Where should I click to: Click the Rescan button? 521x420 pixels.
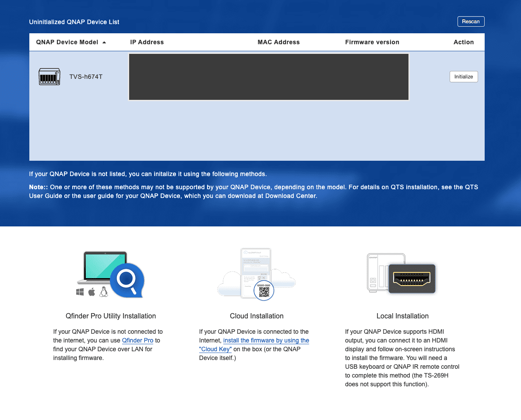471,21
